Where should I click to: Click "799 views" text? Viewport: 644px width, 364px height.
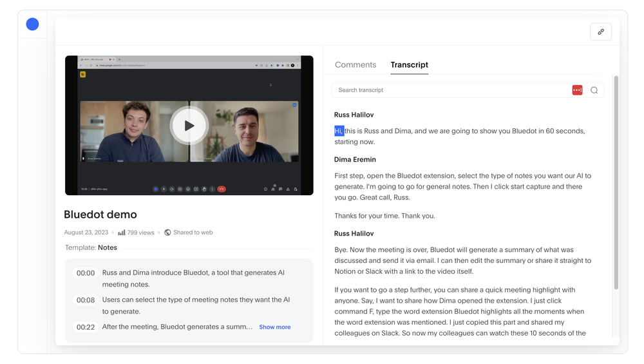[140, 233]
